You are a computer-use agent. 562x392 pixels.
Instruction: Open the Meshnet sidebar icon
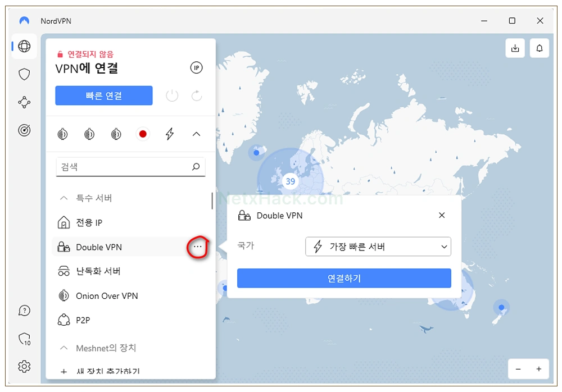[24, 102]
